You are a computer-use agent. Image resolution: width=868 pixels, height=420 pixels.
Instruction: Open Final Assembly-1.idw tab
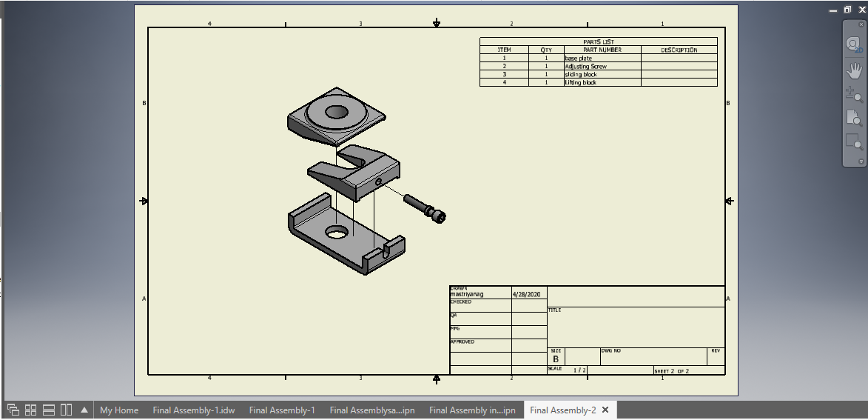point(194,410)
